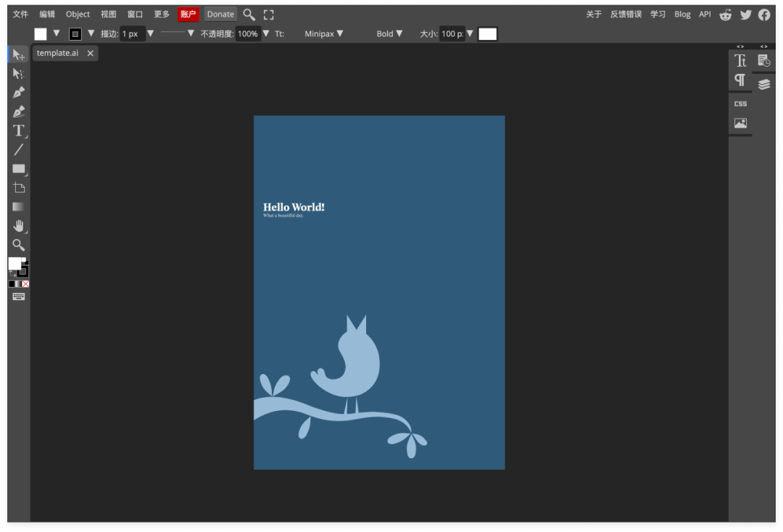Activate the Type tool
The height and width of the screenshot is (532, 783).
[x=18, y=131]
